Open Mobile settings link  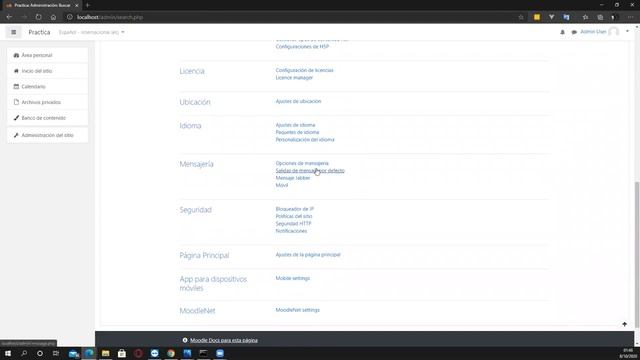point(293,278)
